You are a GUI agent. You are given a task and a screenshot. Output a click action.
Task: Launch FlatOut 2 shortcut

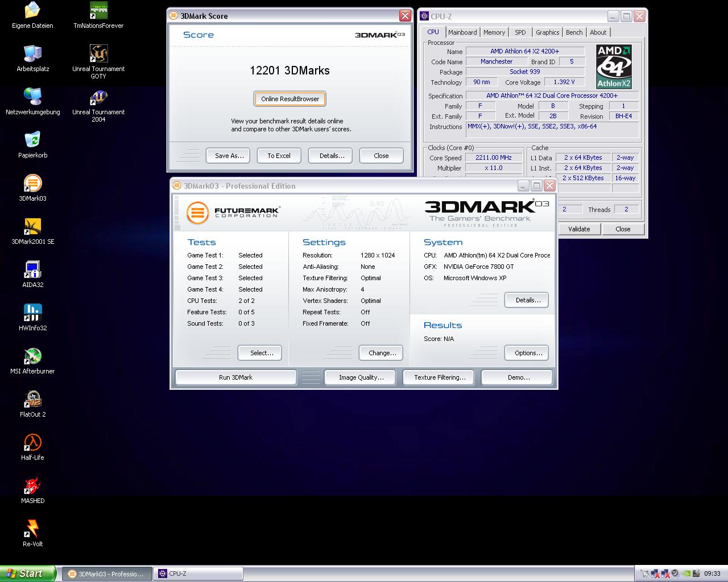(x=32, y=404)
